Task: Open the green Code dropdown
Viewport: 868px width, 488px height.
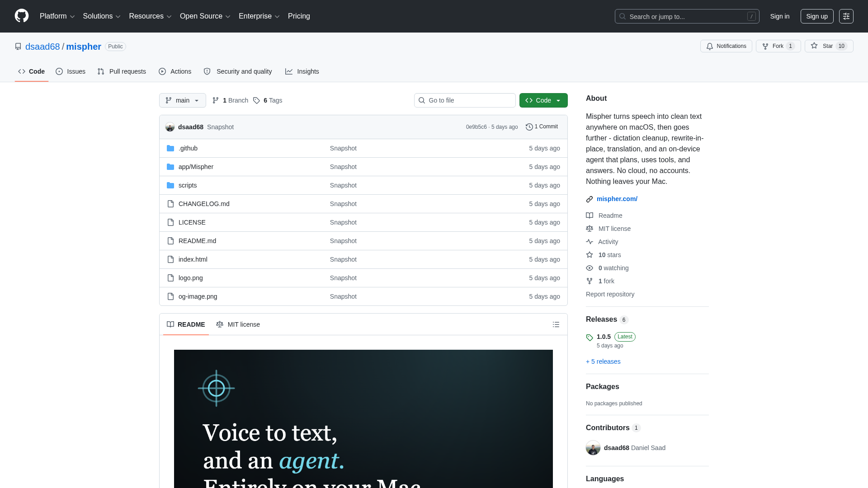Action: (543, 100)
